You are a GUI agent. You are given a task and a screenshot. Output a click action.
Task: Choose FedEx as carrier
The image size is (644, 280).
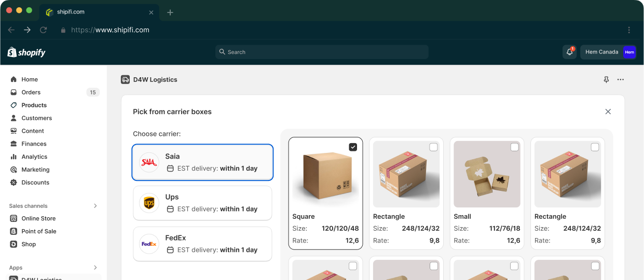[202, 244]
